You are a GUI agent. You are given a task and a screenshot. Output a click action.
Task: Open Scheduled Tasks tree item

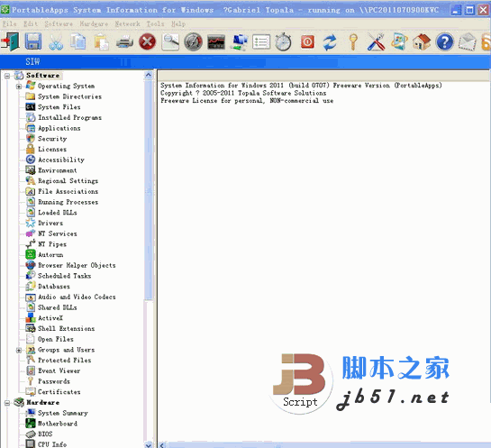coord(64,276)
